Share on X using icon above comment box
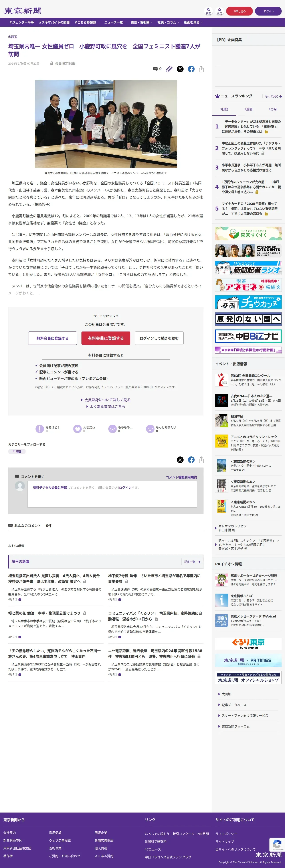 pos(180,460)
